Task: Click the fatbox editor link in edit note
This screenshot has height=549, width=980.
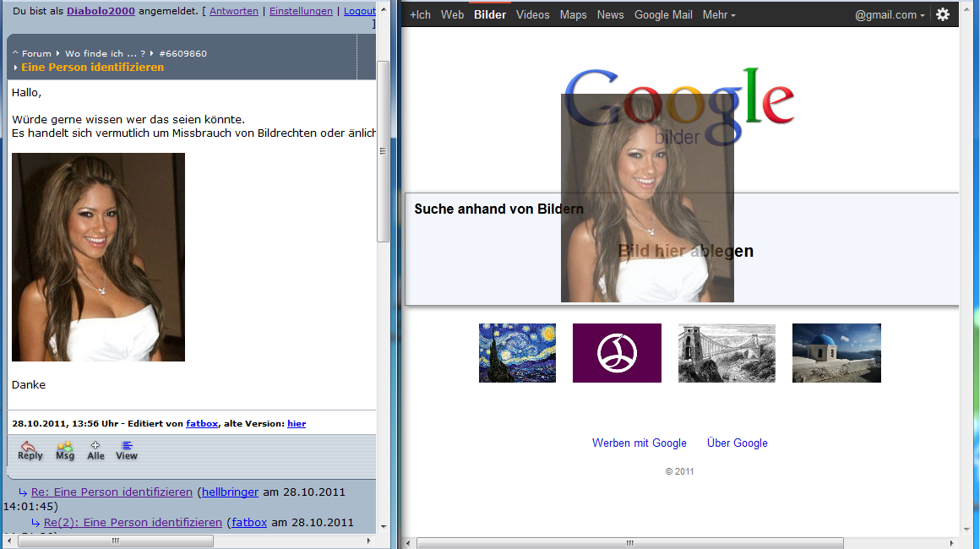Action: 202,423
